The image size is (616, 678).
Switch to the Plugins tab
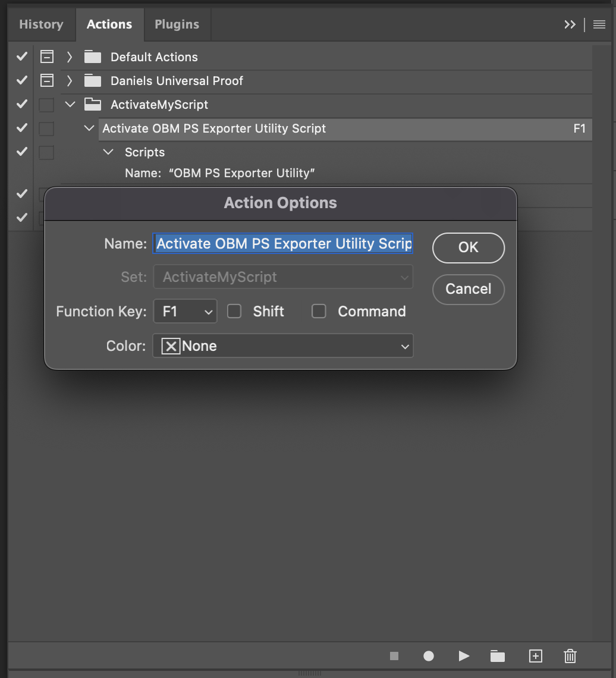177,24
